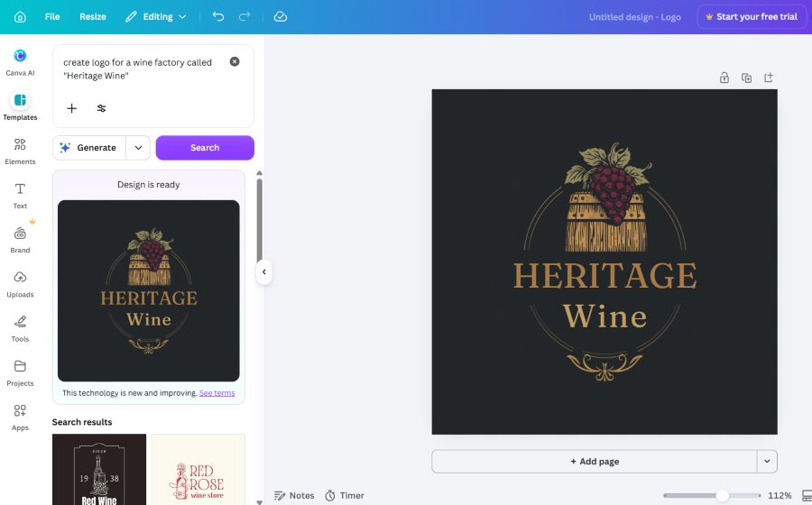
Task: Check cloud save status icon
Action: coord(281,16)
